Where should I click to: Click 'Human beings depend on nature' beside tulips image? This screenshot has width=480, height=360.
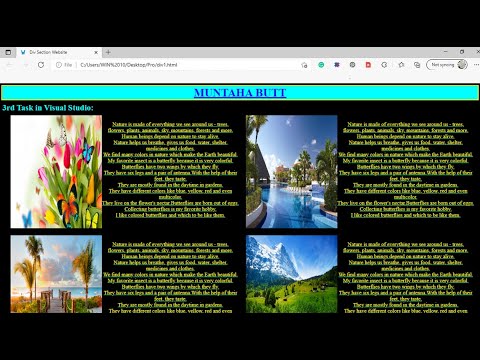click(170, 136)
